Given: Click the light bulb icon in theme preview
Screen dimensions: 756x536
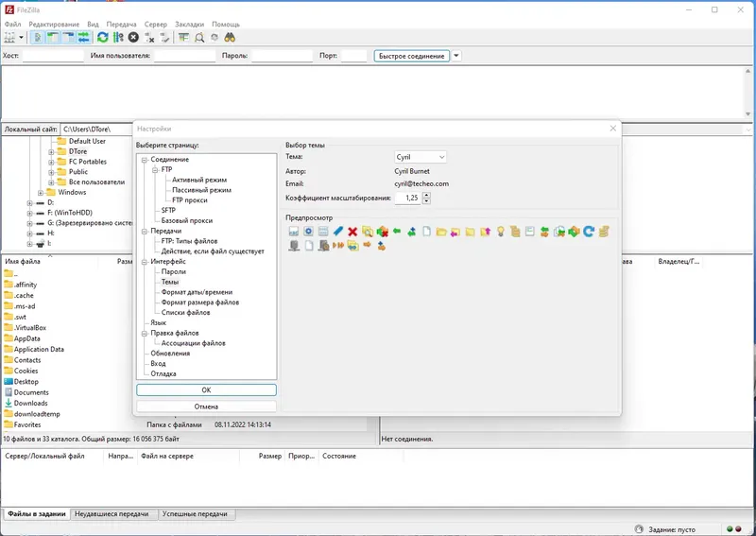Looking at the screenshot, I should pyautogui.click(x=501, y=232).
